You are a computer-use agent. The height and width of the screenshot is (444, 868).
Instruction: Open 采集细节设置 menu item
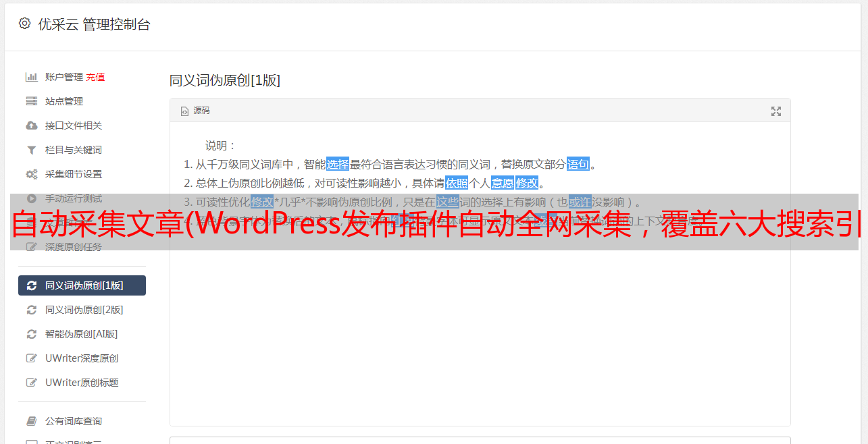coord(74,174)
